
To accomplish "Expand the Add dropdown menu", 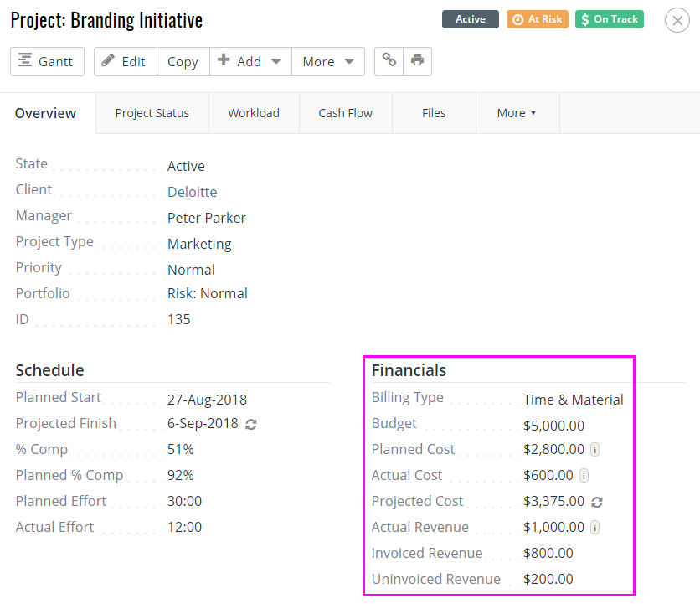I will pos(250,62).
